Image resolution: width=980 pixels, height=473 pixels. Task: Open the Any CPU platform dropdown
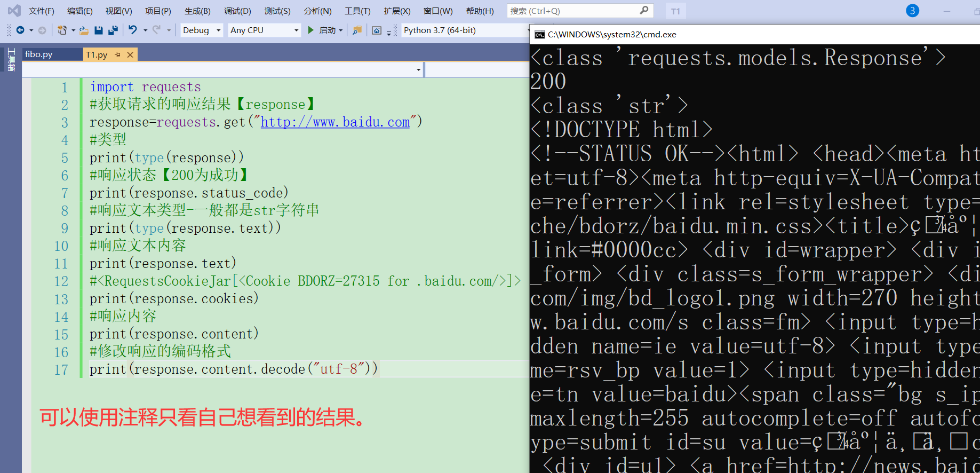click(x=265, y=30)
